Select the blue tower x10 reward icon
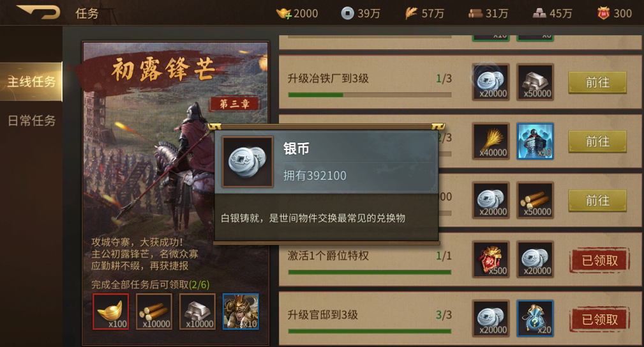 535,141
